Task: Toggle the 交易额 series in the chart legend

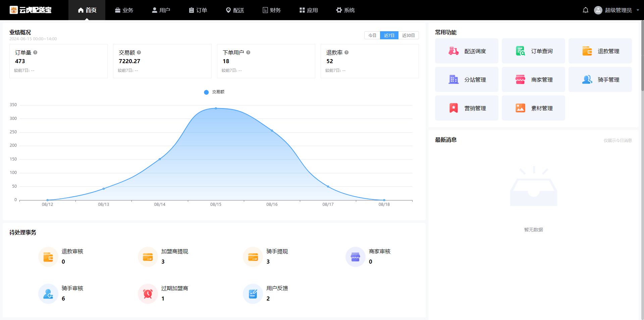Action: [x=214, y=92]
